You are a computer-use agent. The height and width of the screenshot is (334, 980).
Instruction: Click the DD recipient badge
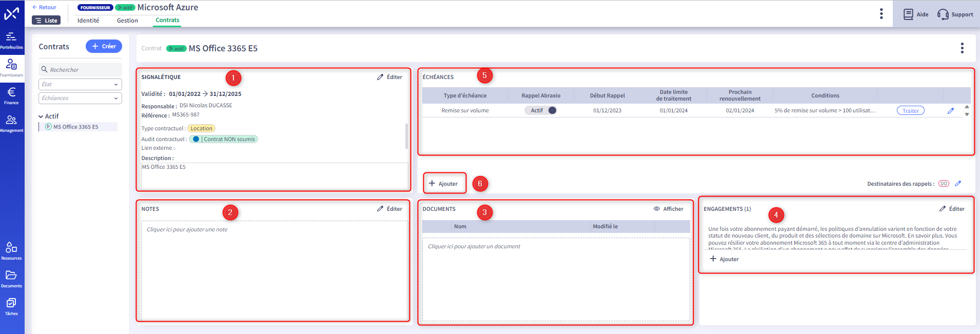[944, 184]
